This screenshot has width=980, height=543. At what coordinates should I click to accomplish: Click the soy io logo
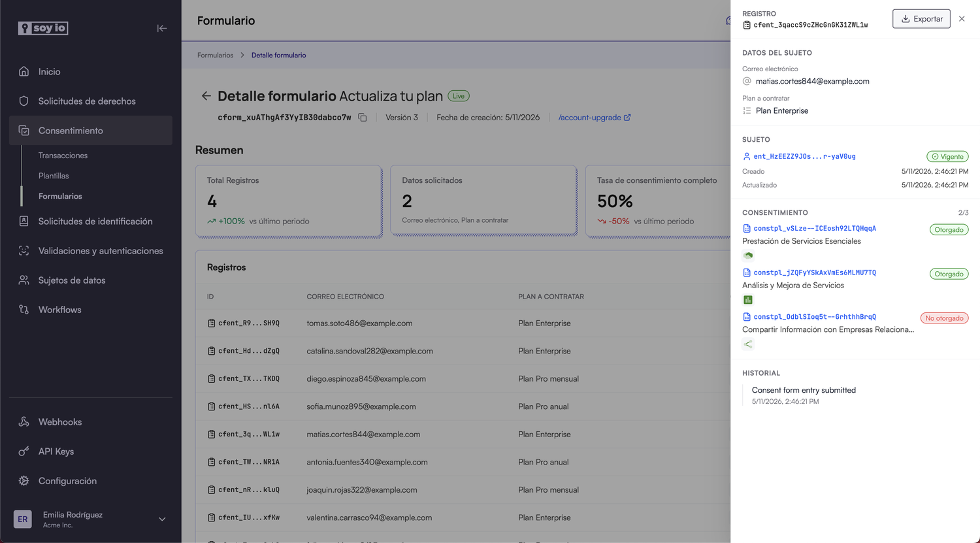[43, 28]
